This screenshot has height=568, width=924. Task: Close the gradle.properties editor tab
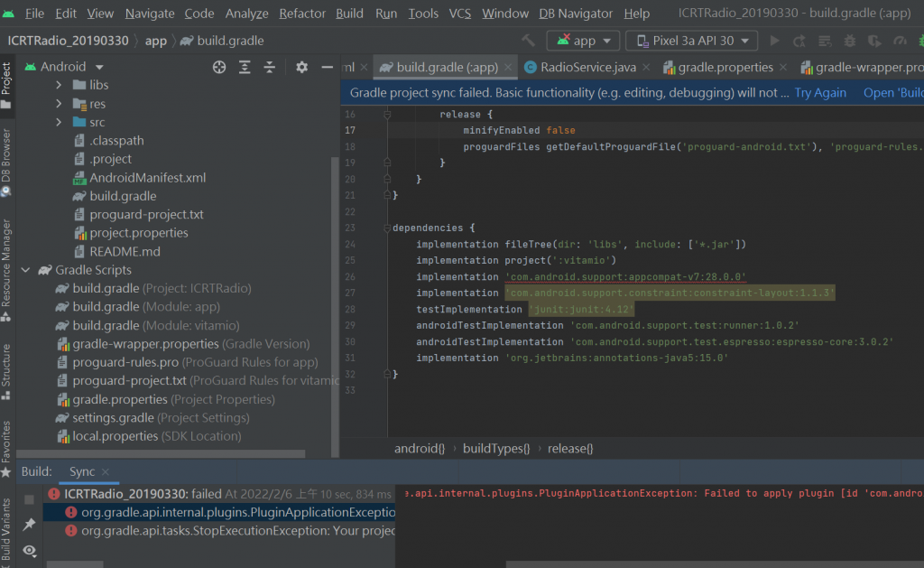point(782,67)
